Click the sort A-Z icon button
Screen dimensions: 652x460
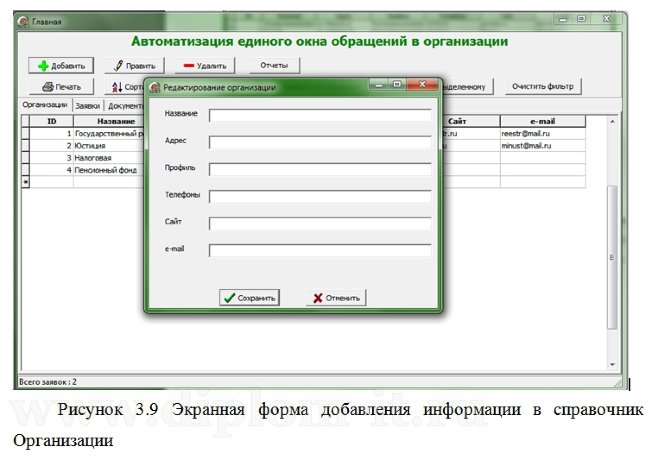pos(125,87)
